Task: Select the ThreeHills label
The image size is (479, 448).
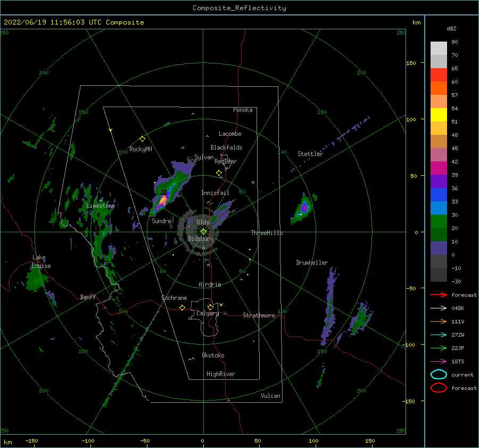Action: (267, 233)
